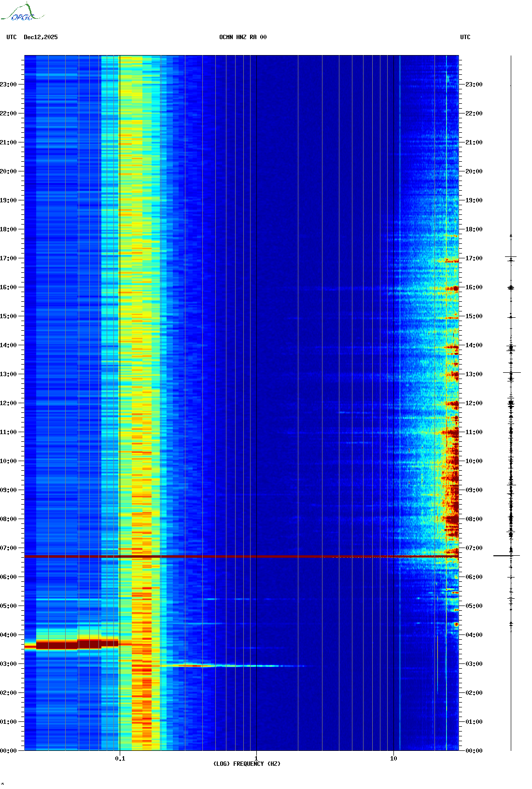Screen dimensions: 532x789
Task: Click the 15:00 label on right axis
Action: 474,316
